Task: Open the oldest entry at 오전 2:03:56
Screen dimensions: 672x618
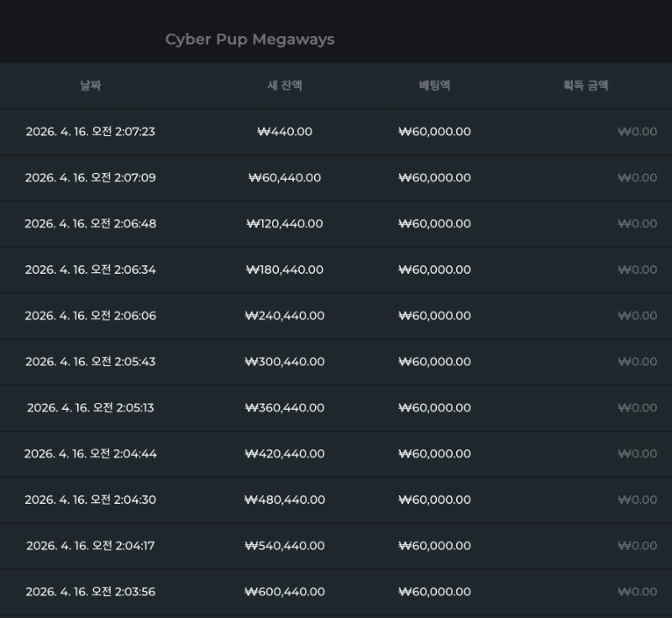Action: pyautogui.click(x=90, y=592)
